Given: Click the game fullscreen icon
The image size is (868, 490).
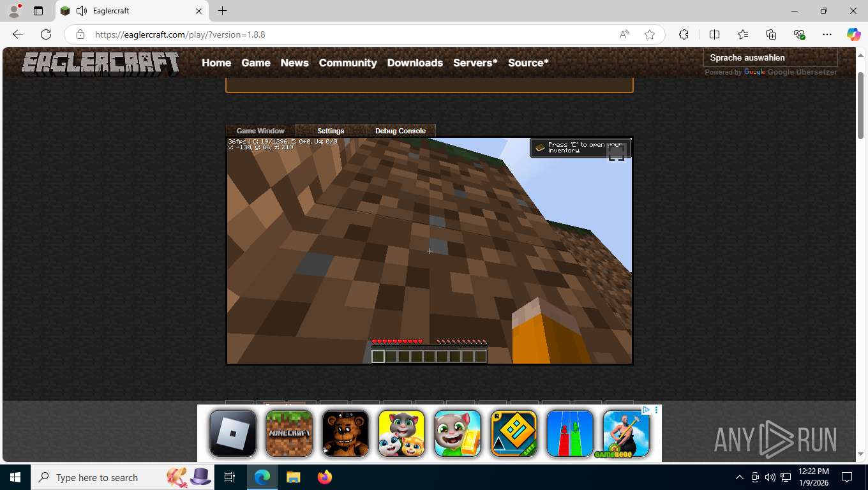Looking at the screenshot, I should click(616, 153).
